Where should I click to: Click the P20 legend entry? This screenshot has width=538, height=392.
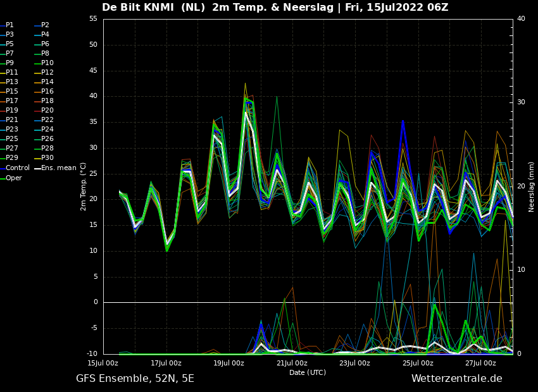(x=44, y=111)
